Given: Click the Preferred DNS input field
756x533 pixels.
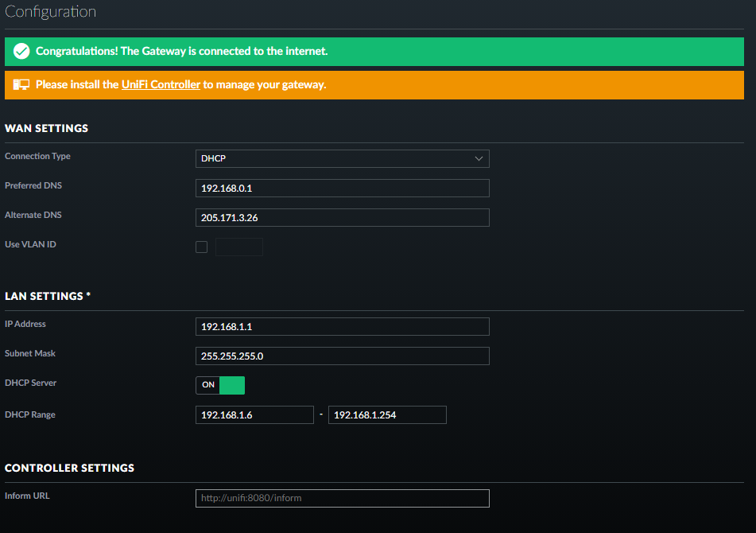Looking at the screenshot, I should (342, 188).
